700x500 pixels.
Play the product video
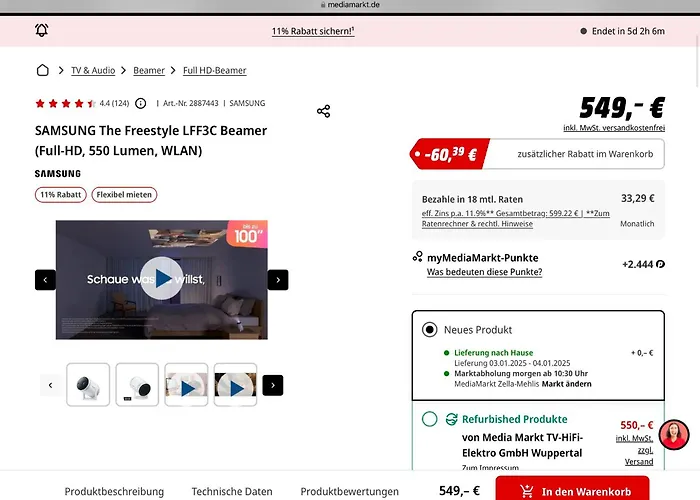pyautogui.click(x=162, y=279)
